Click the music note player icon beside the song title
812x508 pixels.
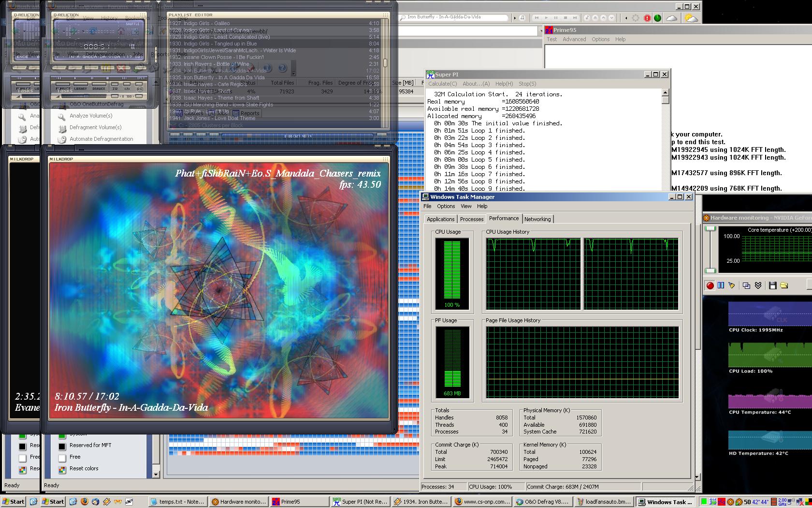[522, 18]
